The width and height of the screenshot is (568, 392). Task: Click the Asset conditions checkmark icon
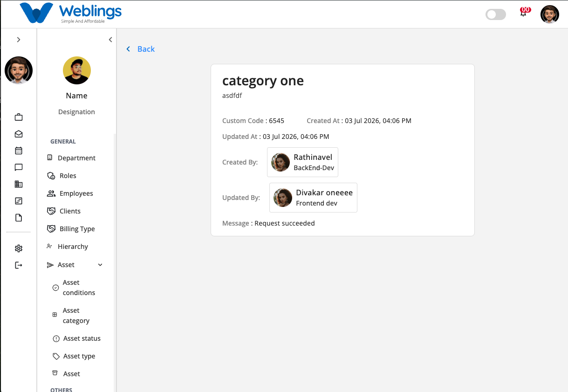point(55,288)
